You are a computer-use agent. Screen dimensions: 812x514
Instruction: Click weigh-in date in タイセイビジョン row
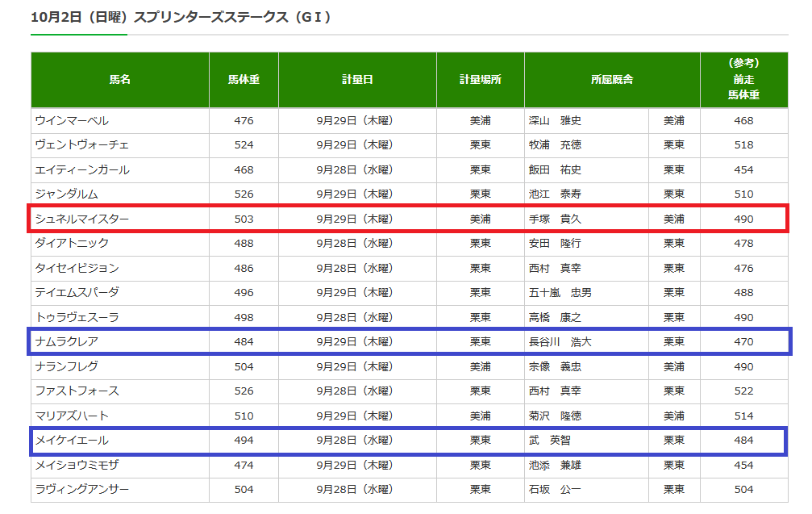pyautogui.click(x=356, y=269)
